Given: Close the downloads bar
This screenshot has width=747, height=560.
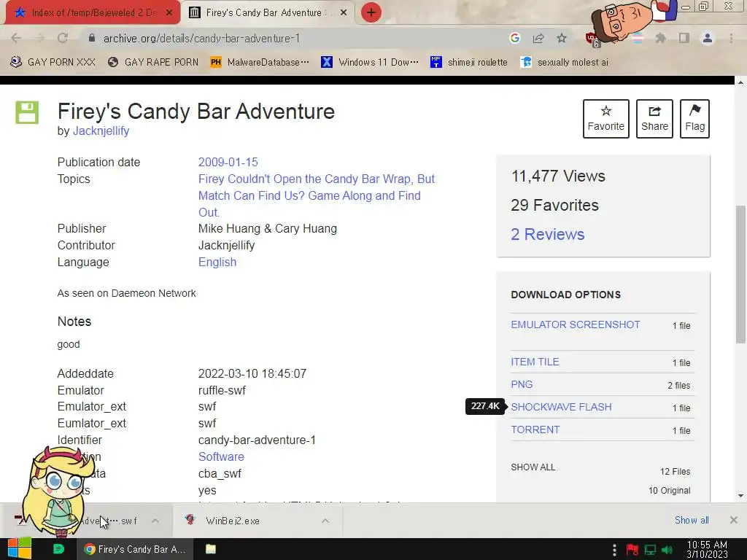Looking at the screenshot, I should point(734,520).
